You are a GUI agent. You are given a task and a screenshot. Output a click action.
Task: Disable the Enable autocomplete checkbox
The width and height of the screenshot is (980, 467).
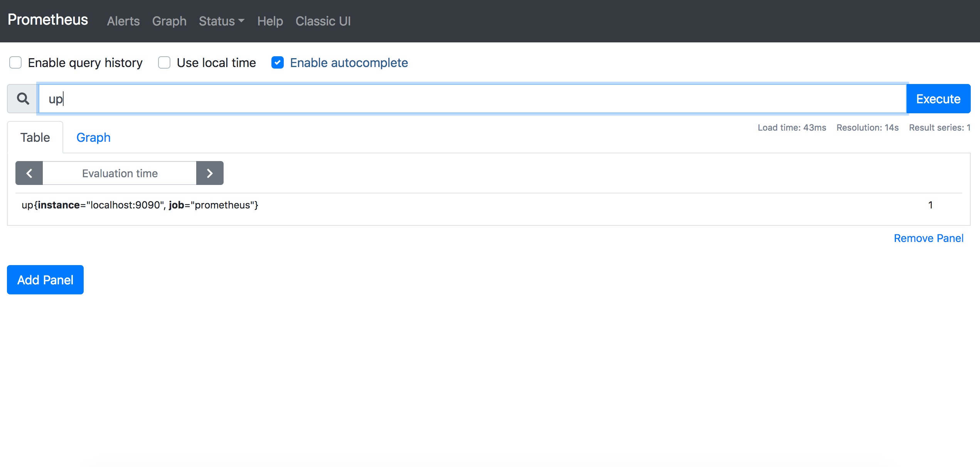(278, 62)
